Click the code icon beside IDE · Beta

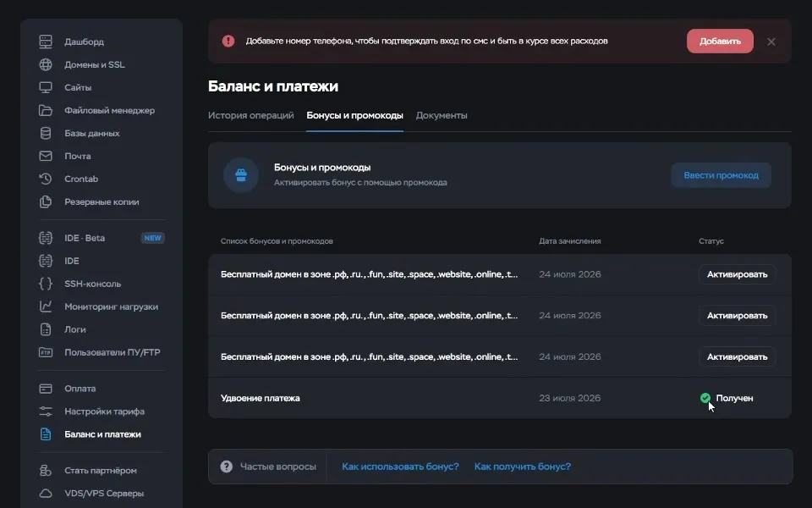point(46,238)
